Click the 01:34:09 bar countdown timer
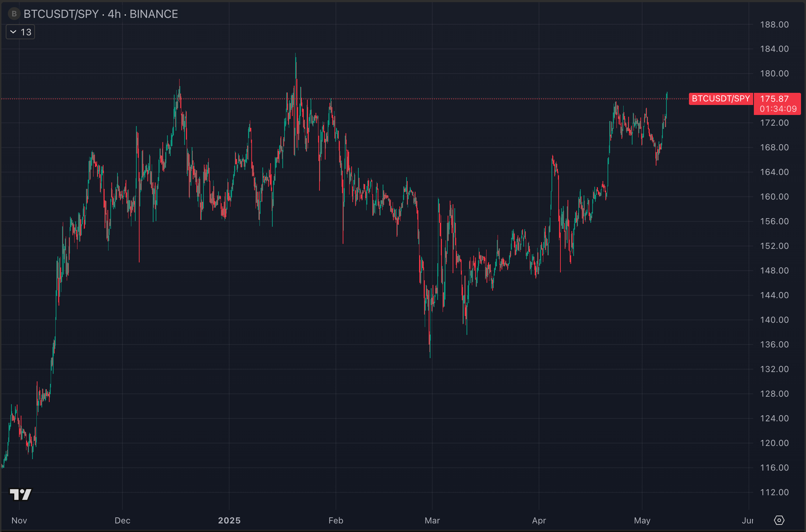806x532 pixels. coord(778,109)
